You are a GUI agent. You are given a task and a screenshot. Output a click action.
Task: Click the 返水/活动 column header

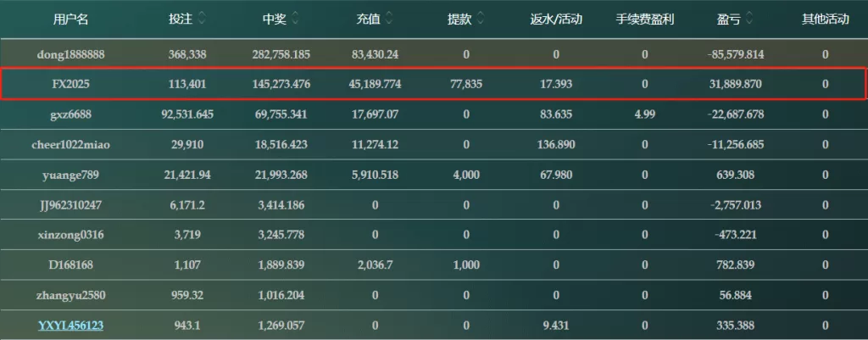tap(556, 20)
